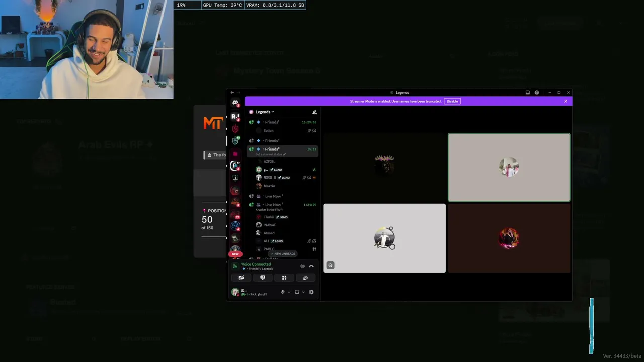Select the bottom-right reddish participant tile
The image size is (644, 362).
(x=509, y=238)
